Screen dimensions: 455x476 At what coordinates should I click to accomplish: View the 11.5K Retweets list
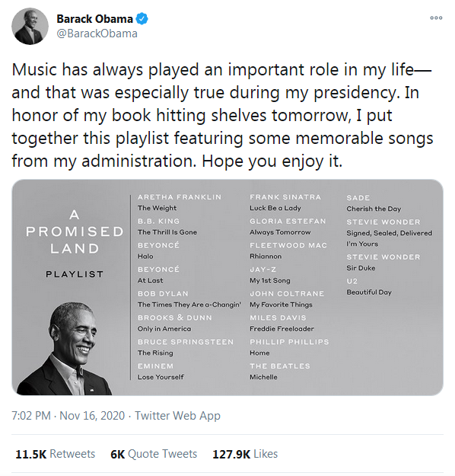tap(56, 454)
